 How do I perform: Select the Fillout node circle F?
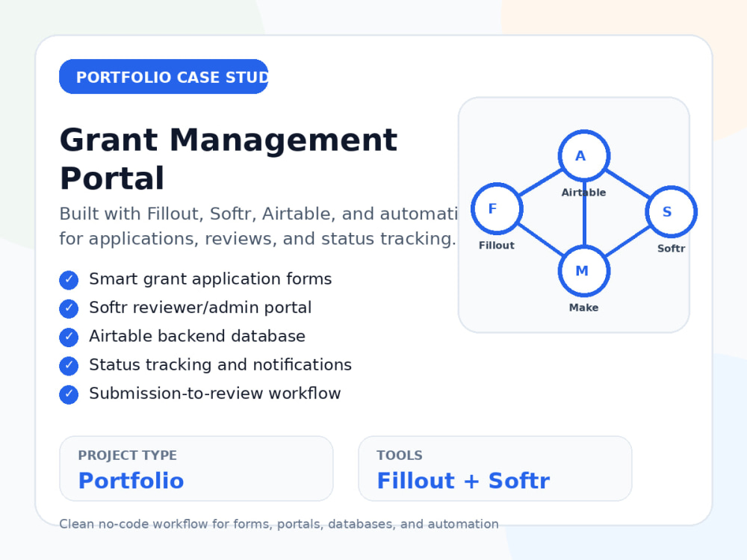497,208
